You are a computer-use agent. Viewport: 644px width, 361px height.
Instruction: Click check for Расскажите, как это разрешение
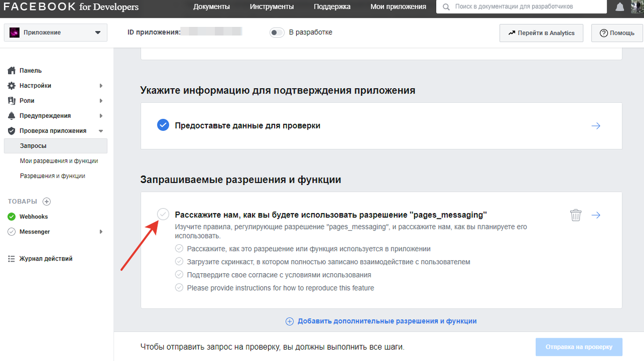click(179, 249)
